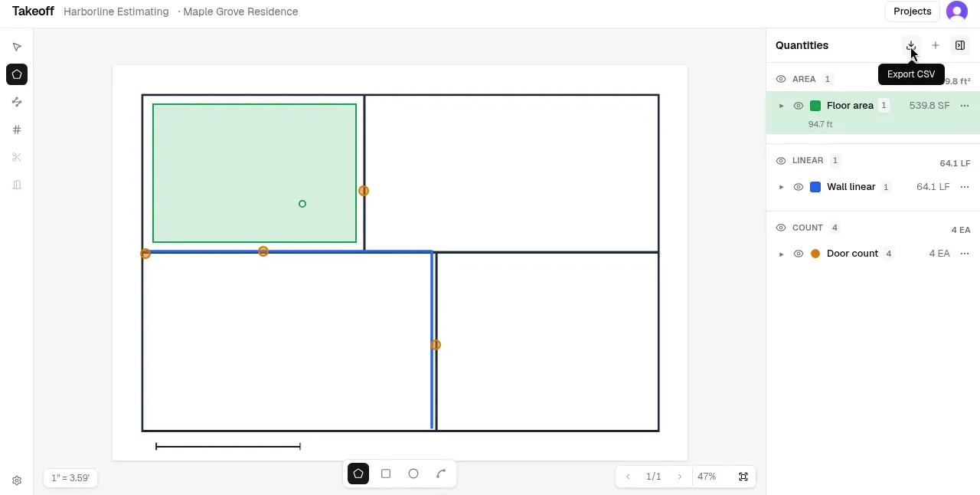Open the more options menu for Floor area
The image size is (980, 495).
click(965, 106)
